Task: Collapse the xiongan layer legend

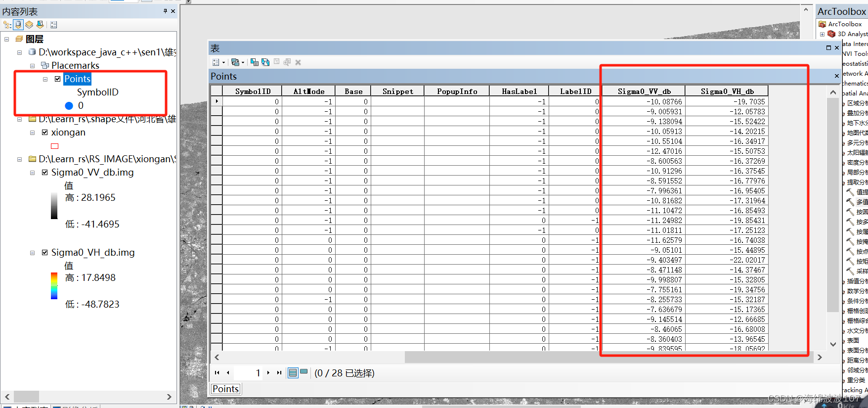Action: tap(32, 132)
